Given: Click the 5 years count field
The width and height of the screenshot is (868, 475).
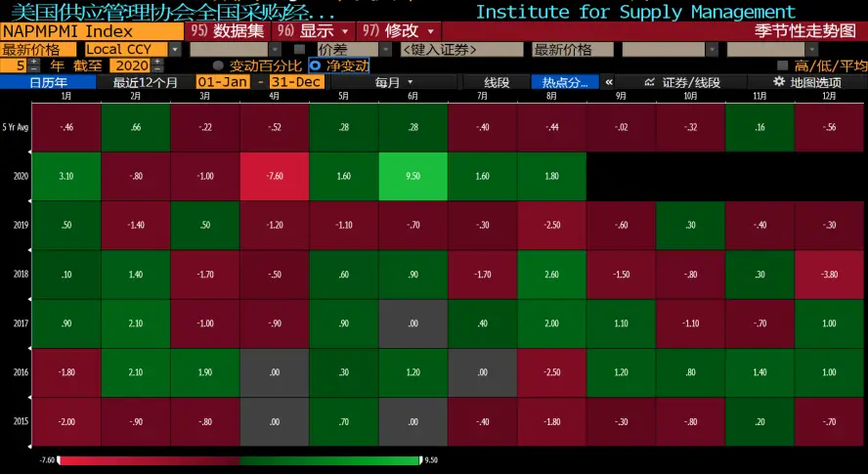Looking at the screenshot, I should pos(14,65).
